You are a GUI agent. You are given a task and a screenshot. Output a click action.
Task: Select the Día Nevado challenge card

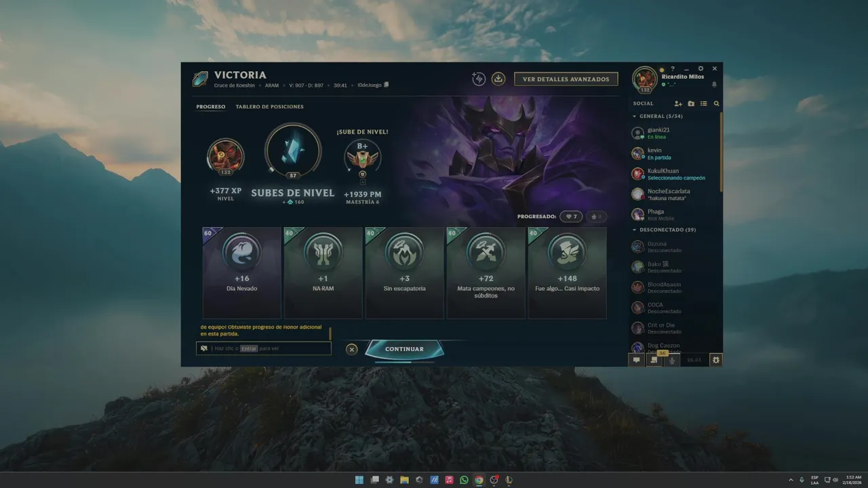pos(242,272)
